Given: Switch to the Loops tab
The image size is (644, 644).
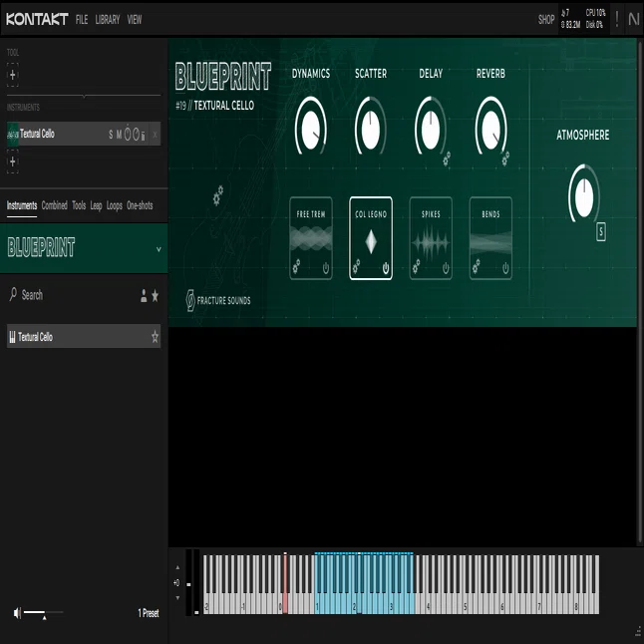Looking at the screenshot, I should [115, 205].
